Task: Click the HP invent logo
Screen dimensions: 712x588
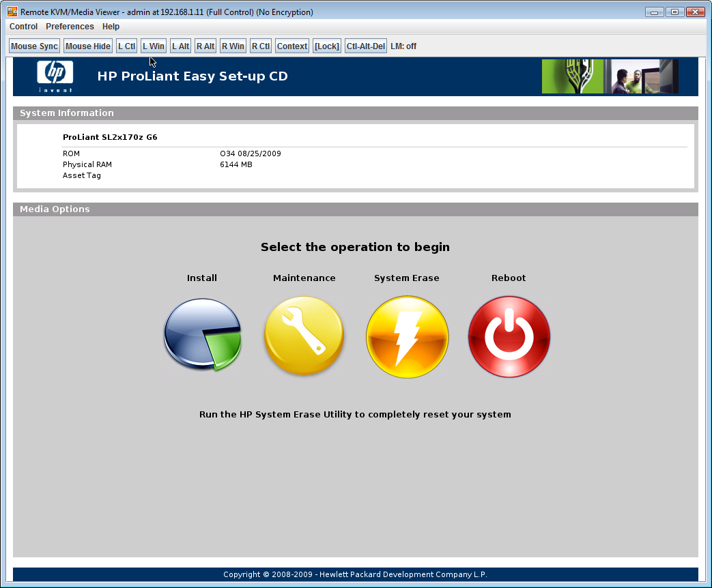Action: [55, 76]
